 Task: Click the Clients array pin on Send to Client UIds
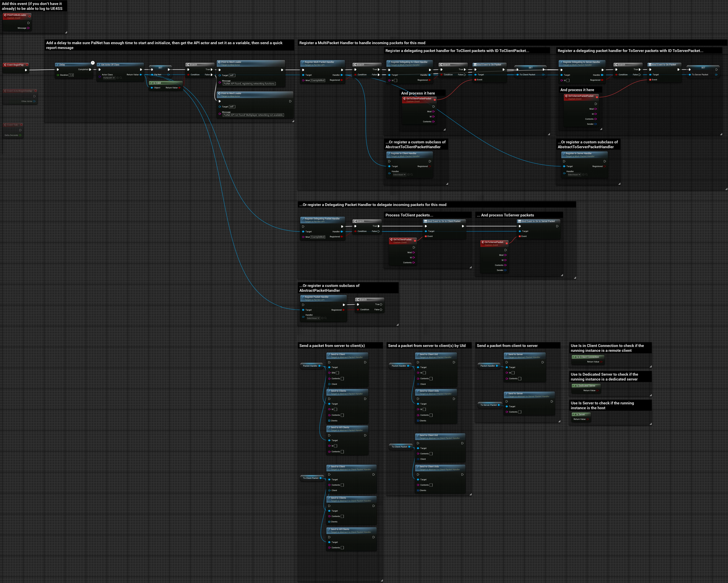(418, 421)
